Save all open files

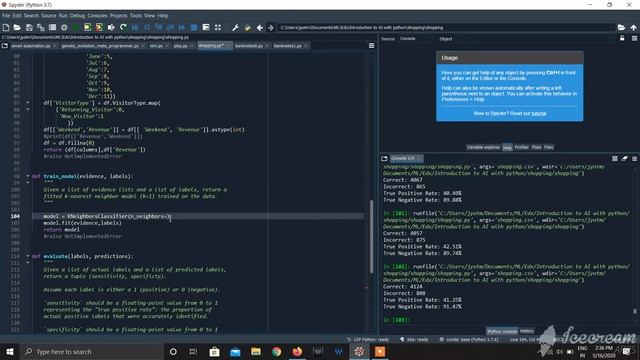coord(41,27)
